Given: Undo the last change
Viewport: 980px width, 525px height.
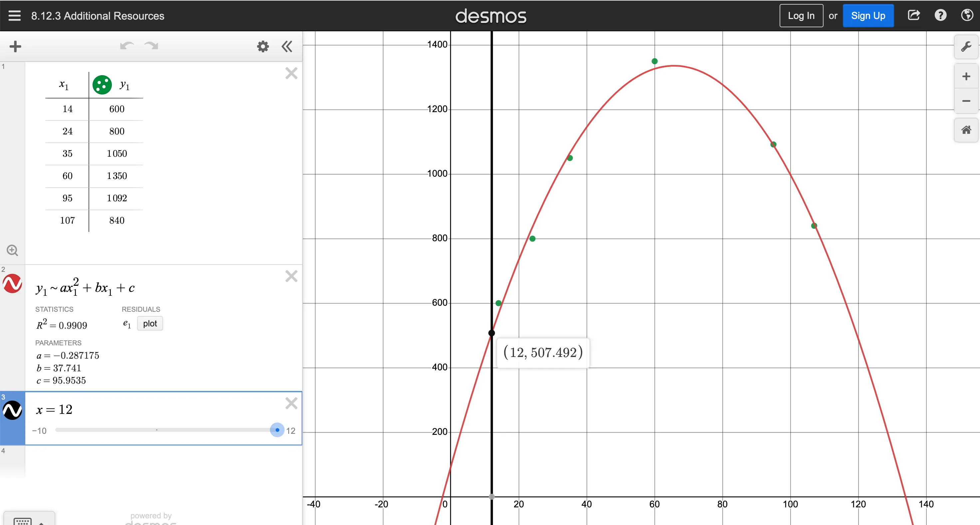Looking at the screenshot, I should click(127, 46).
